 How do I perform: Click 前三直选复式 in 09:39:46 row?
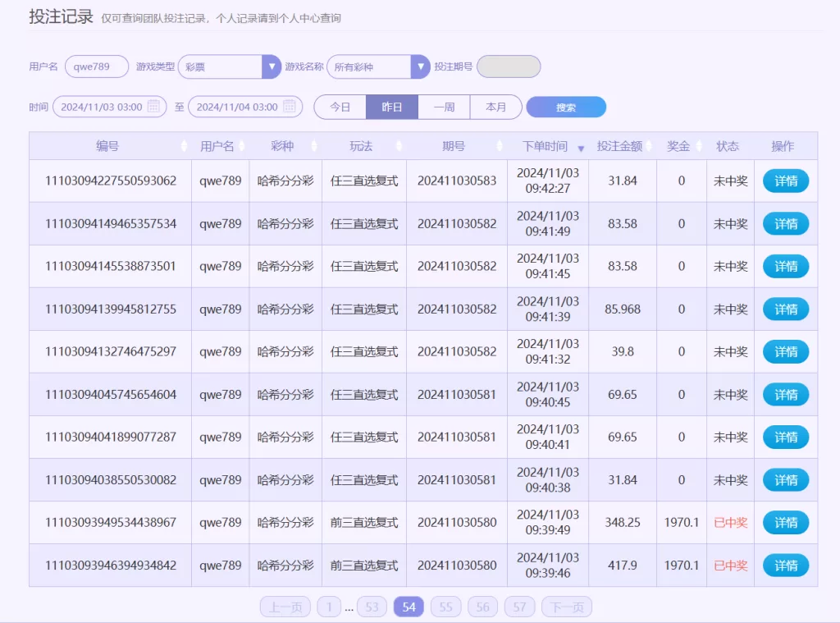pyautogui.click(x=364, y=565)
